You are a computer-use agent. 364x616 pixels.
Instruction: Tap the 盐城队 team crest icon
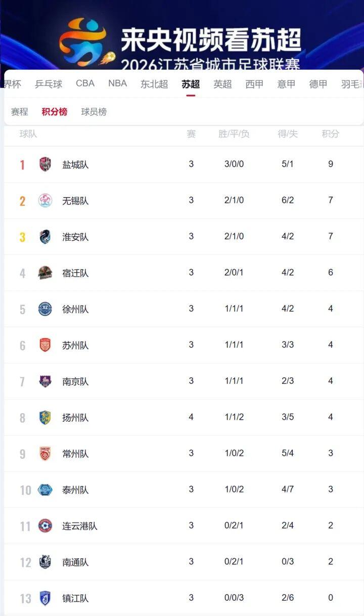(45, 164)
